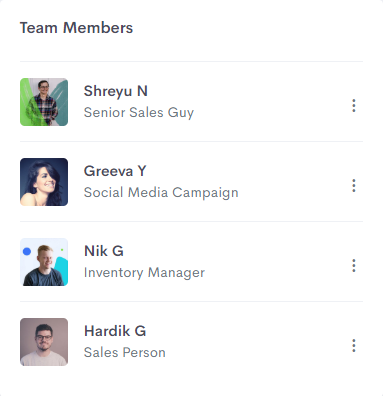The image size is (383, 396).
Task: Show more actions for Nik G
Action: coord(354,266)
